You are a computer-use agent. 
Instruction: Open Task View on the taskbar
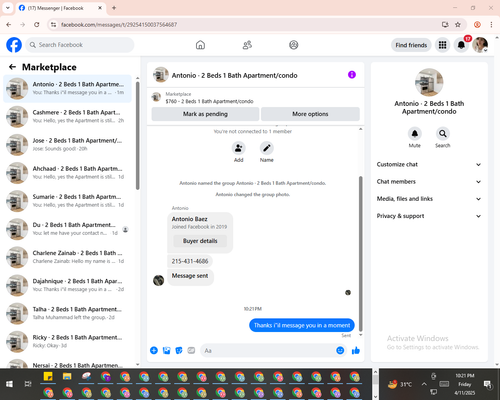[28, 384]
